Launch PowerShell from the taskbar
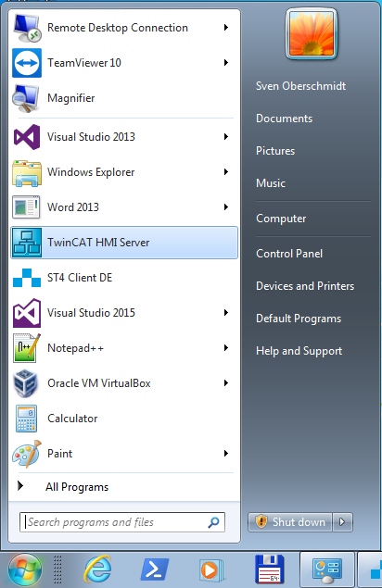The width and height of the screenshot is (382, 588). tap(155, 569)
